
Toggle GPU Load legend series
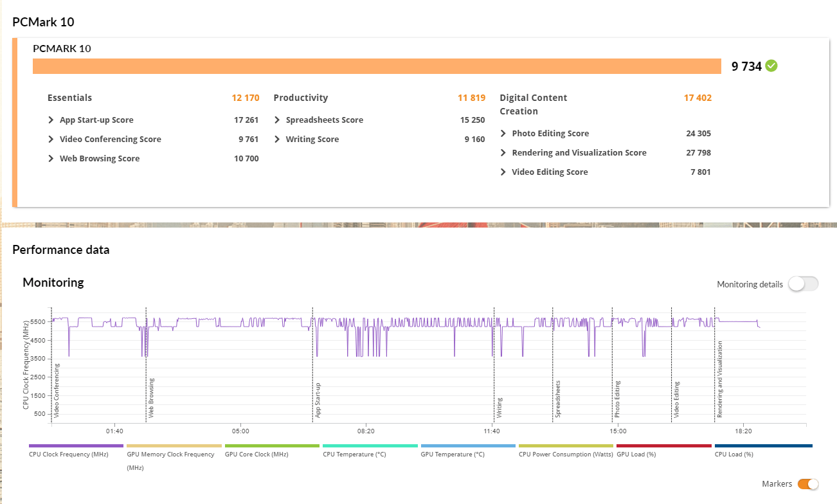click(663, 450)
